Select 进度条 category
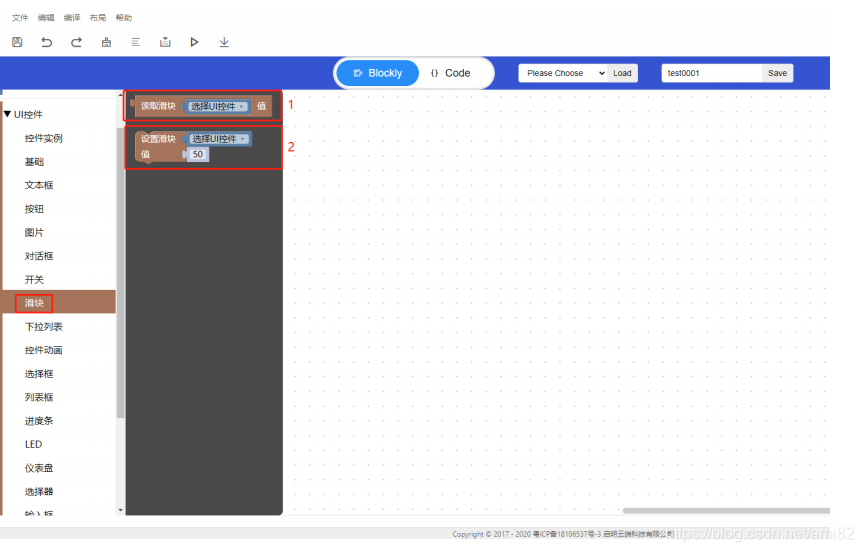The height and width of the screenshot is (552, 864). 39,421
